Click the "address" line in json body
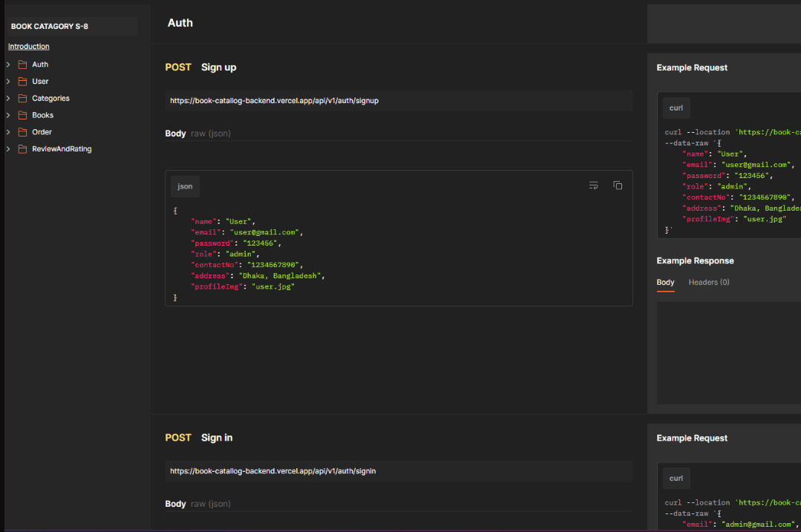Image resolution: width=801 pixels, height=532 pixels. point(258,276)
